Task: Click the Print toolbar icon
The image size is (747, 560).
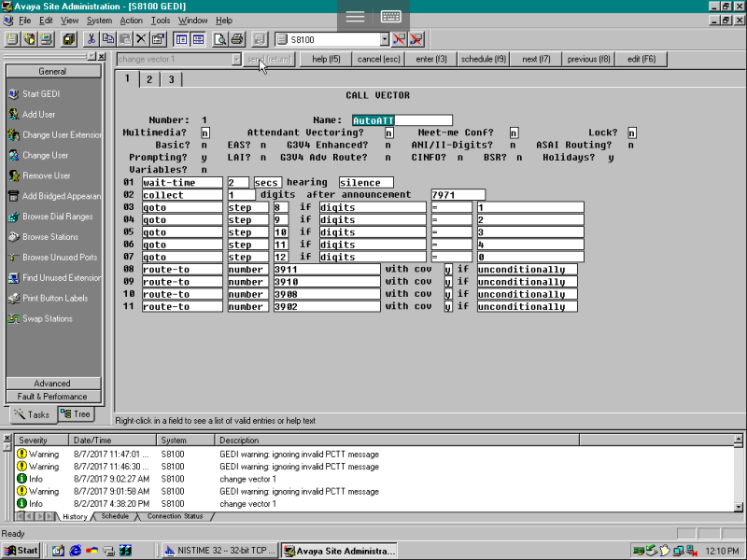Action: 237,39
